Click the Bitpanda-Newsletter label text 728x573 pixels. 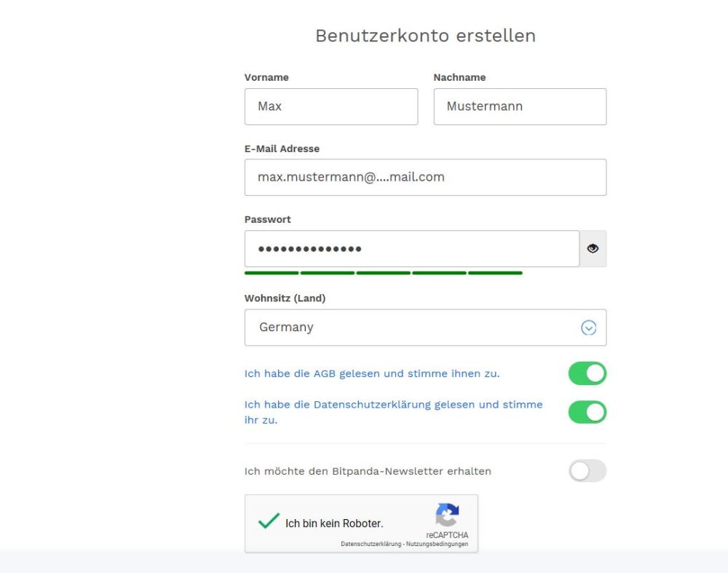point(368,471)
